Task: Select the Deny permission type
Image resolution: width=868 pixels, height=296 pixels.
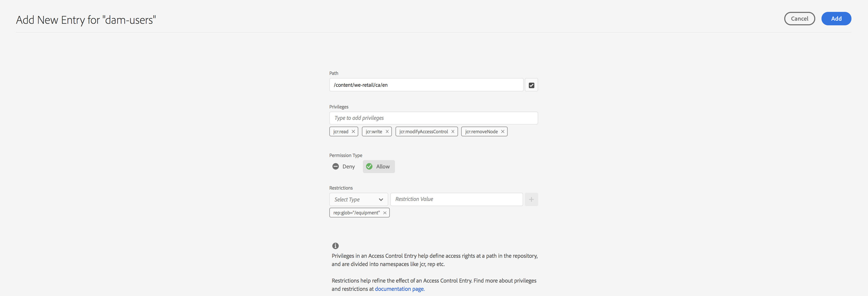Action: coord(344,166)
